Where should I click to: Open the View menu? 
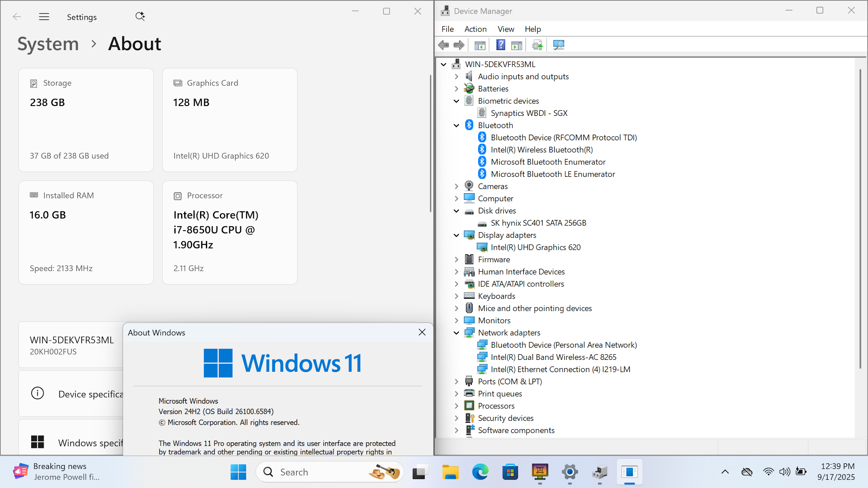505,29
